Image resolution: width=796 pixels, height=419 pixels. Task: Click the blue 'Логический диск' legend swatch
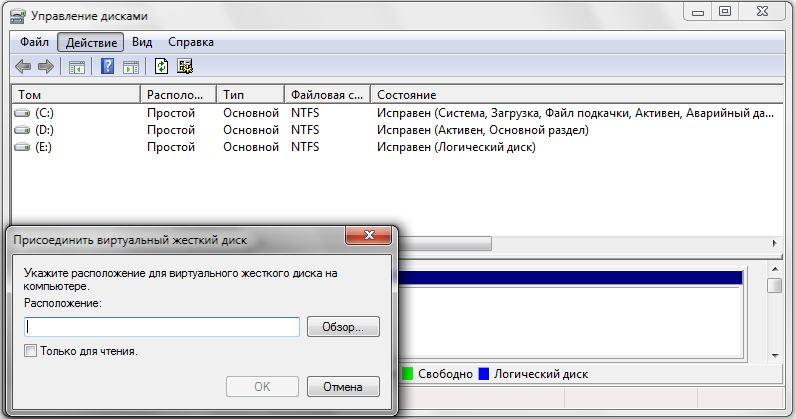(x=484, y=374)
